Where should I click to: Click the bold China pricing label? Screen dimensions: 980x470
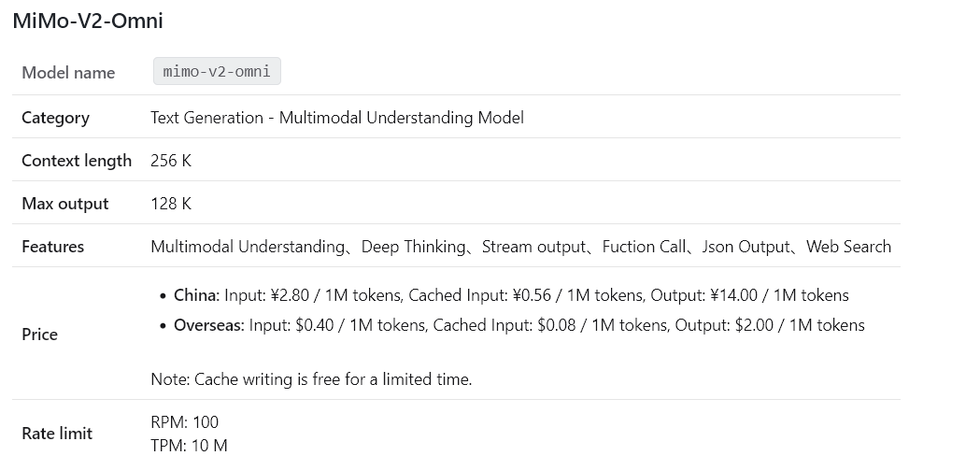[197, 295]
